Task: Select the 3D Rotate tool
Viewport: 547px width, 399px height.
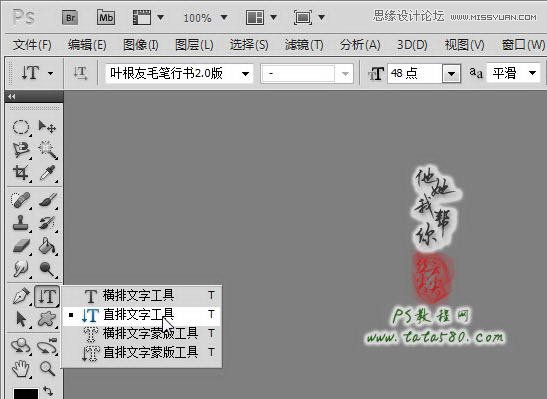Action: tap(21, 346)
